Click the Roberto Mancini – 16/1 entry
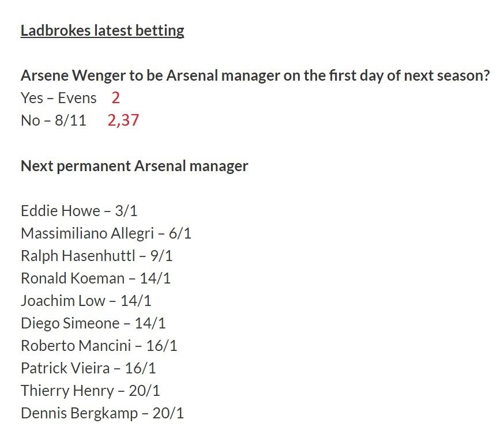The image size is (504, 446). pyautogui.click(x=99, y=346)
